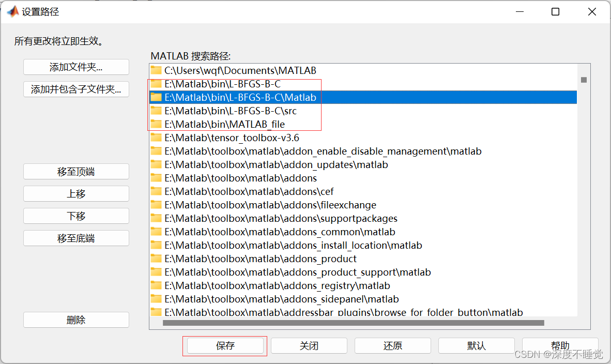Click 添加并包含子文件夹... button
The width and height of the screenshot is (611, 364).
76,89
